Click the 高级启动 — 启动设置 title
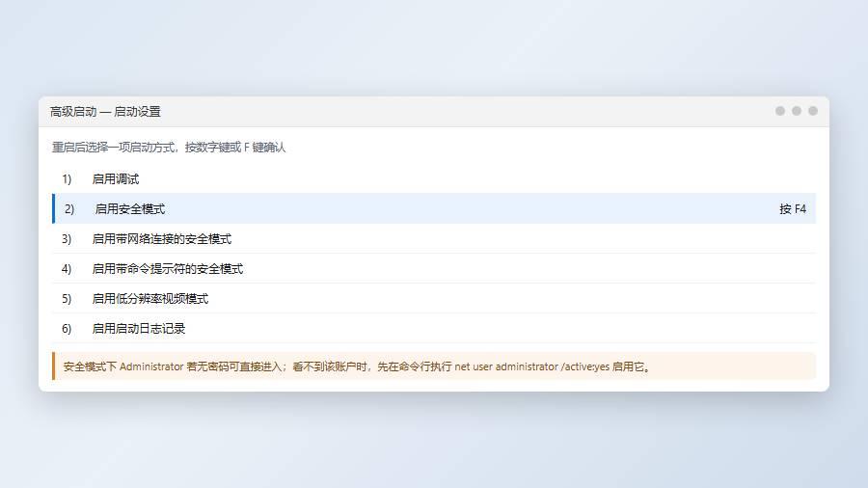The image size is (868, 488). [x=105, y=112]
